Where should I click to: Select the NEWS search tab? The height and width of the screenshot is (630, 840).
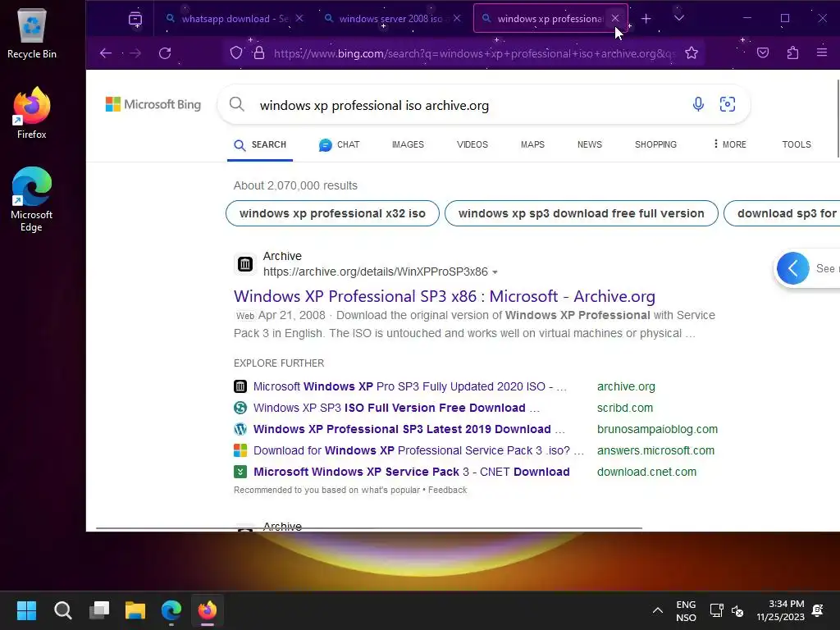[590, 144]
